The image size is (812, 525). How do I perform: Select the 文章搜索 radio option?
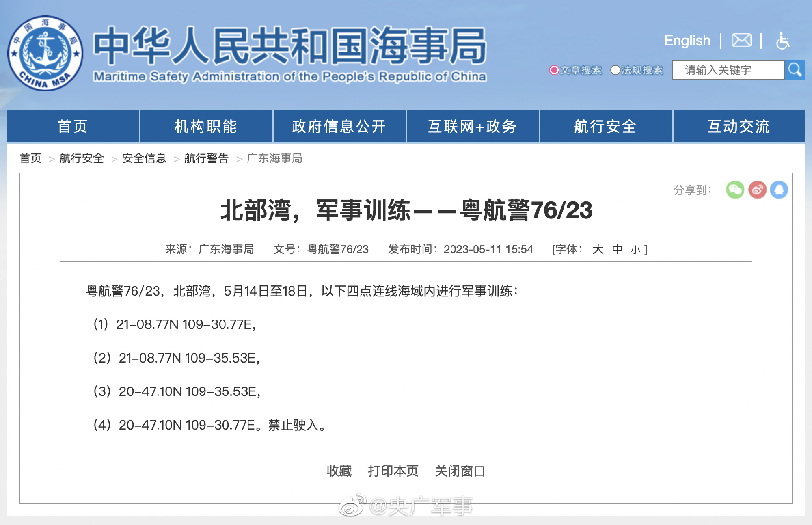[554, 70]
